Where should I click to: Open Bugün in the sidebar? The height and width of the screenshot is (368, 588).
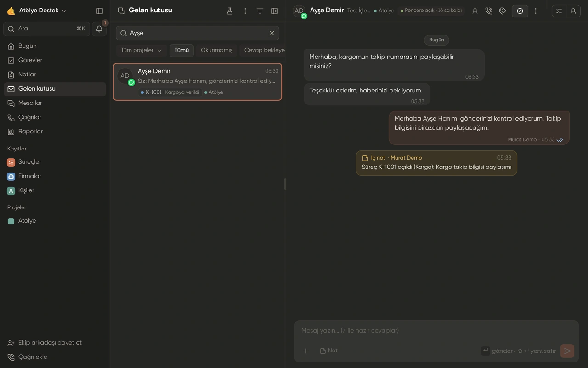click(x=55, y=46)
